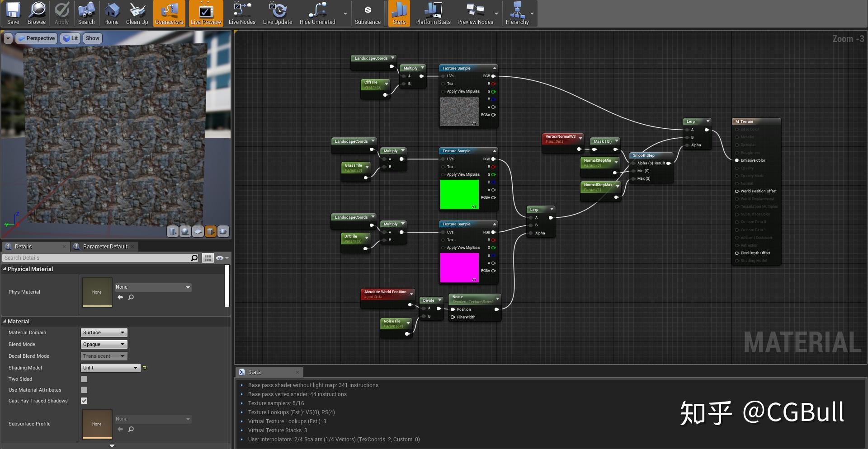Open the Search tool in toolbar

(86, 14)
